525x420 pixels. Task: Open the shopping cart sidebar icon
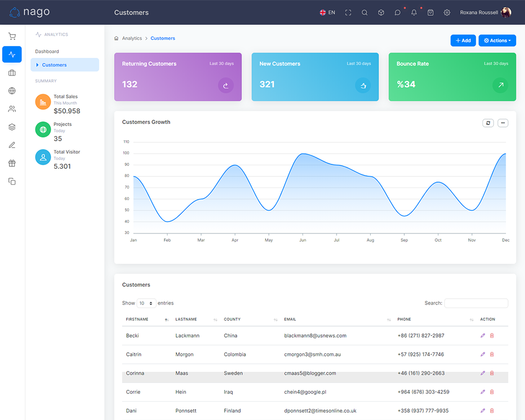coord(12,36)
